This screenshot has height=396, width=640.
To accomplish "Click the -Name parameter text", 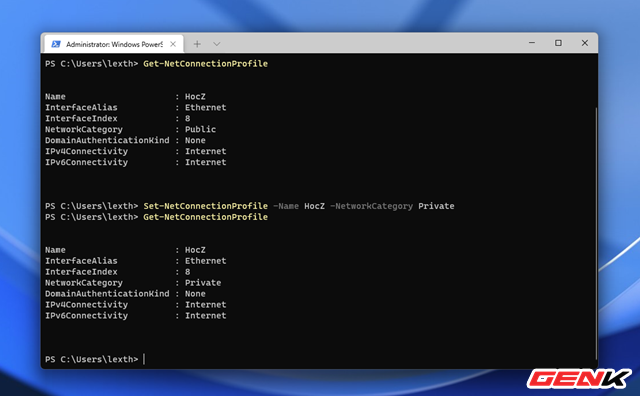I will 286,206.
